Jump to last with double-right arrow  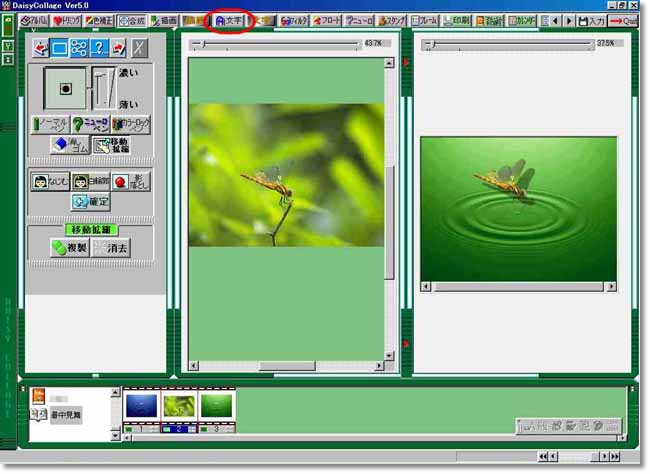pos(615,457)
